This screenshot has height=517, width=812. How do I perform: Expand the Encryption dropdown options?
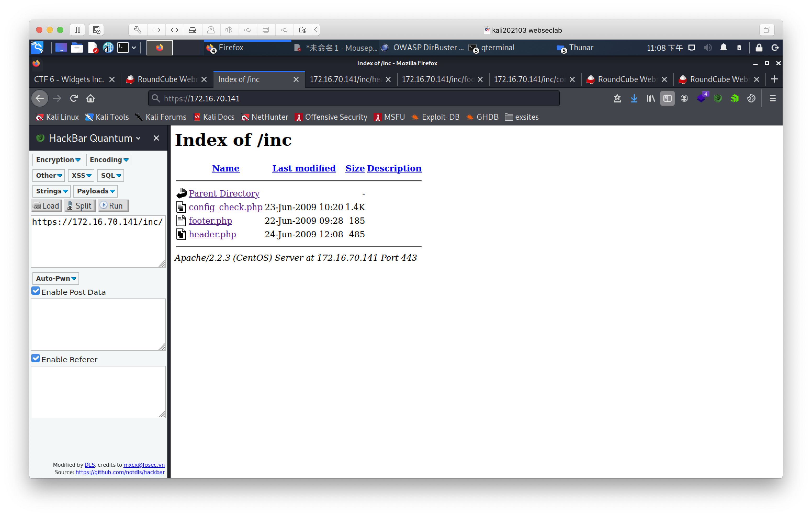tap(57, 159)
